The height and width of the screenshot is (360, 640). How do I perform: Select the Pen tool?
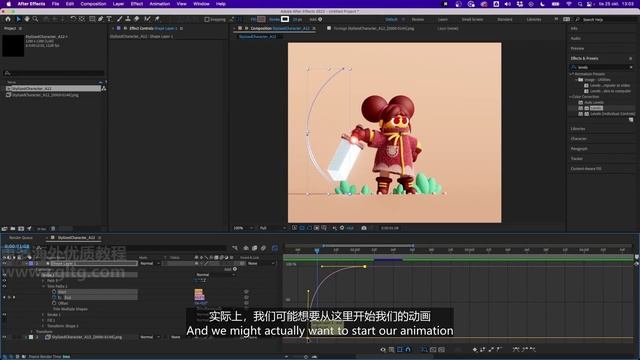click(101, 19)
